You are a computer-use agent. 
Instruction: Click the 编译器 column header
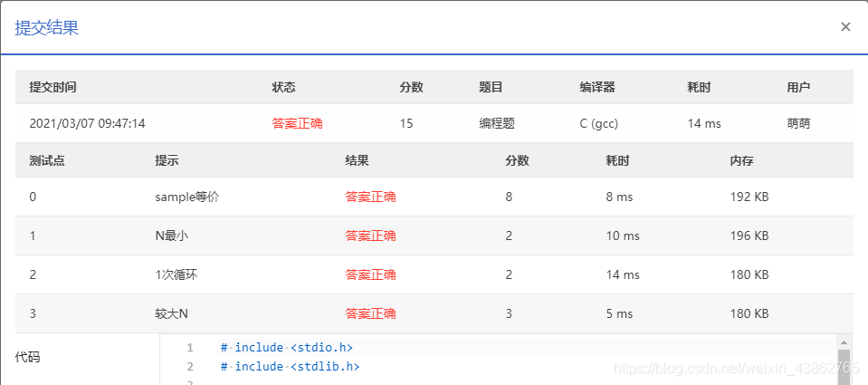[597, 87]
